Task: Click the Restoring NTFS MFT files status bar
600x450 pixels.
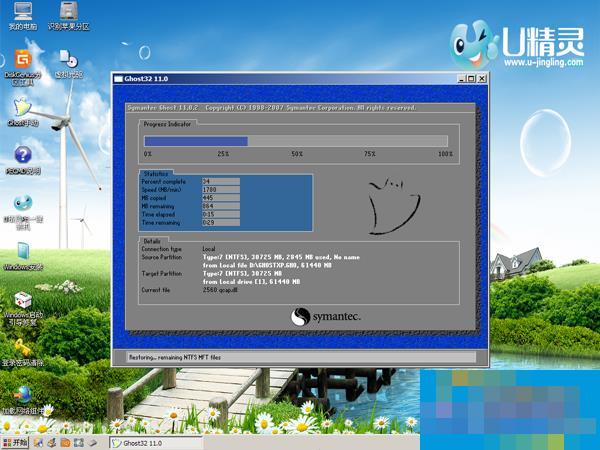Action: (301, 357)
